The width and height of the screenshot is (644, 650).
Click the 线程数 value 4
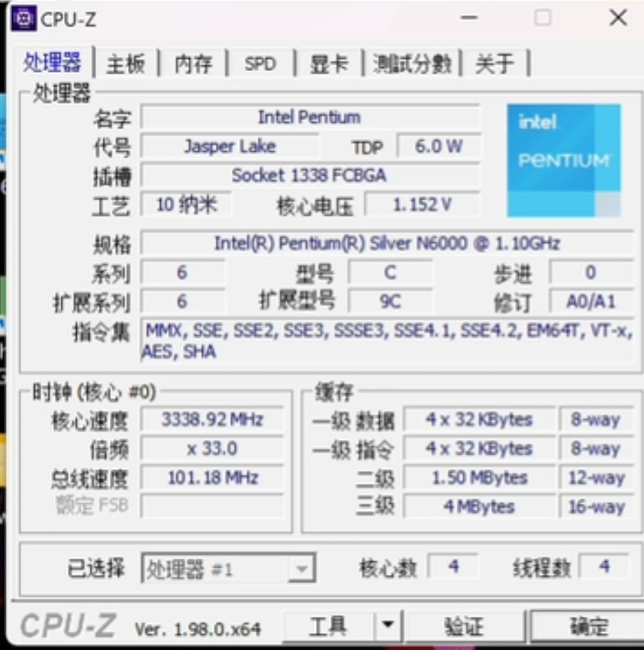coord(604,566)
